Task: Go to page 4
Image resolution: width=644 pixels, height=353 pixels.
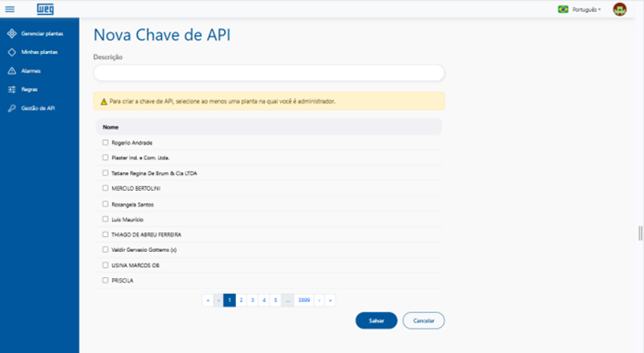Action: click(264, 300)
